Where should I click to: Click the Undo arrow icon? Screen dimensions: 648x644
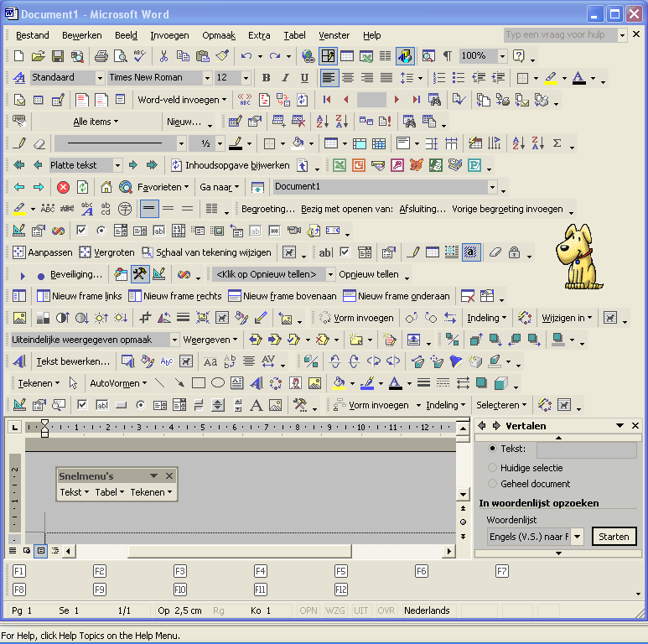[246, 56]
